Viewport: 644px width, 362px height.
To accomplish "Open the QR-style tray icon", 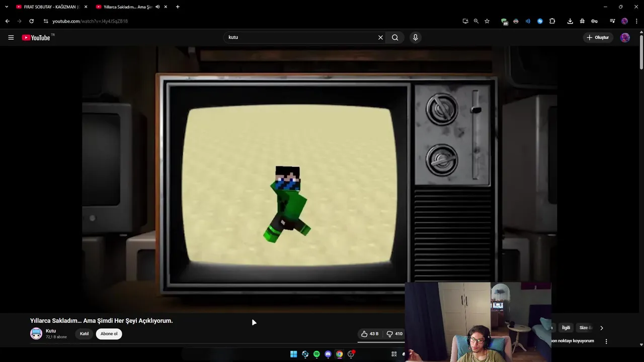I will 394,354.
